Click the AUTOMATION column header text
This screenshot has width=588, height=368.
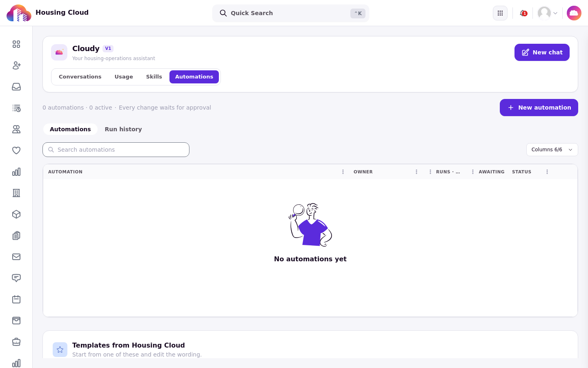[x=65, y=172]
